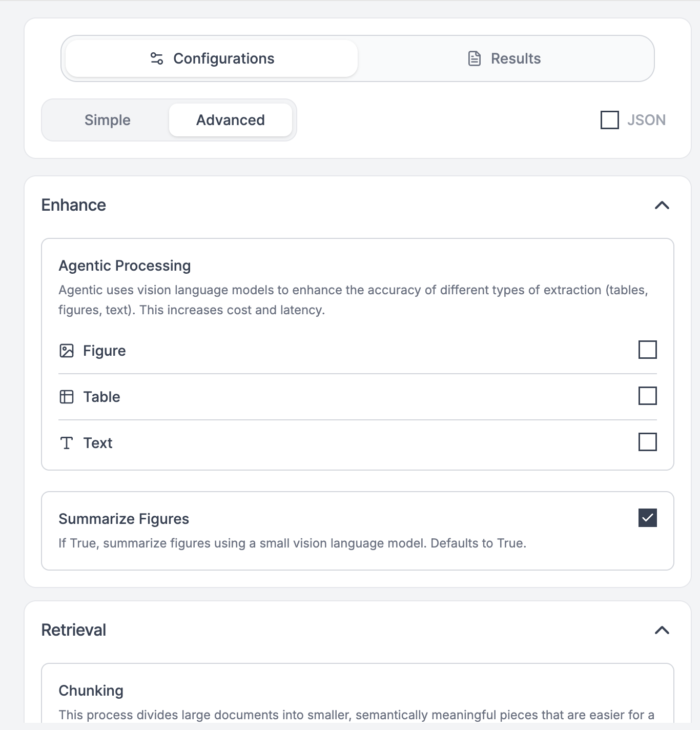This screenshot has height=730, width=700.
Task: Tick the Text agentic processing checkbox
Action: (x=647, y=442)
